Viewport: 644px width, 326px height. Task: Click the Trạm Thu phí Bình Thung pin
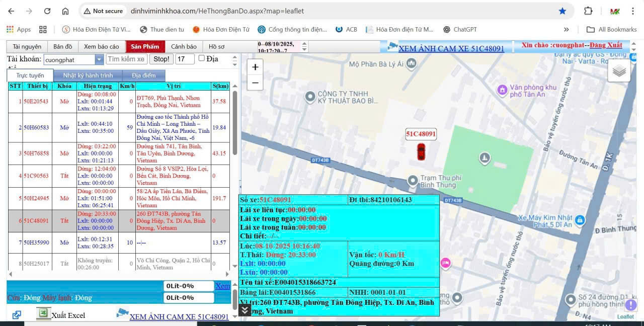click(413, 180)
